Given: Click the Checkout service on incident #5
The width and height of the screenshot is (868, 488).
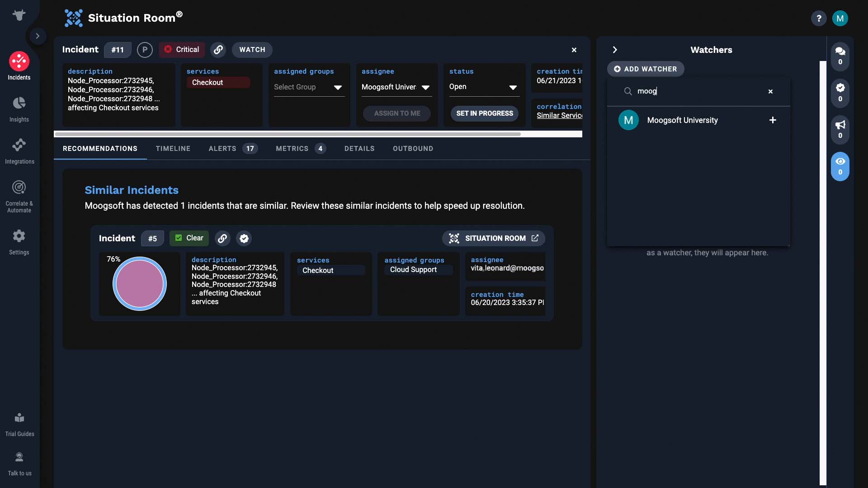Looking at the screenshot, I should click(x=331, y=270).
